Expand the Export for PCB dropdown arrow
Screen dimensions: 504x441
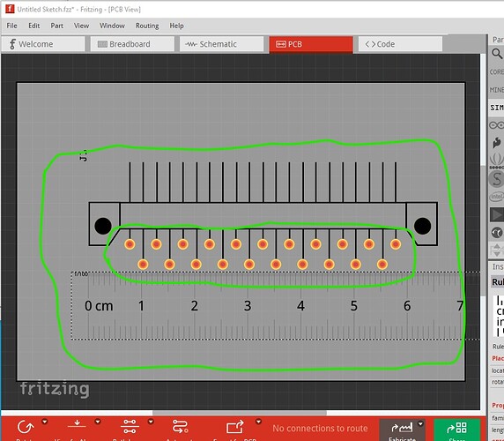click(258, 422)
